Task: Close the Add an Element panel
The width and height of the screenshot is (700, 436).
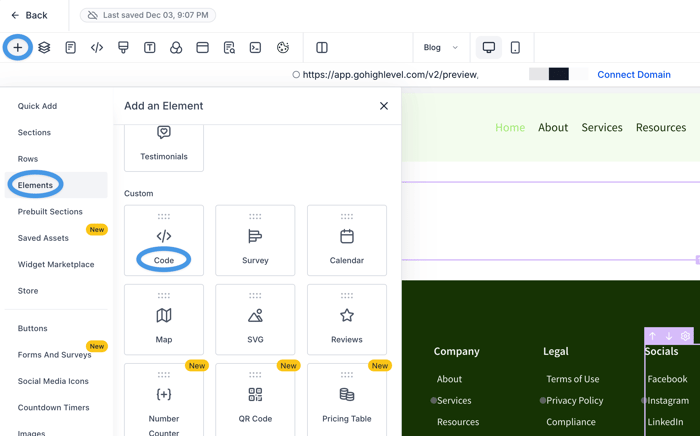Action: [x=384, y=106]
